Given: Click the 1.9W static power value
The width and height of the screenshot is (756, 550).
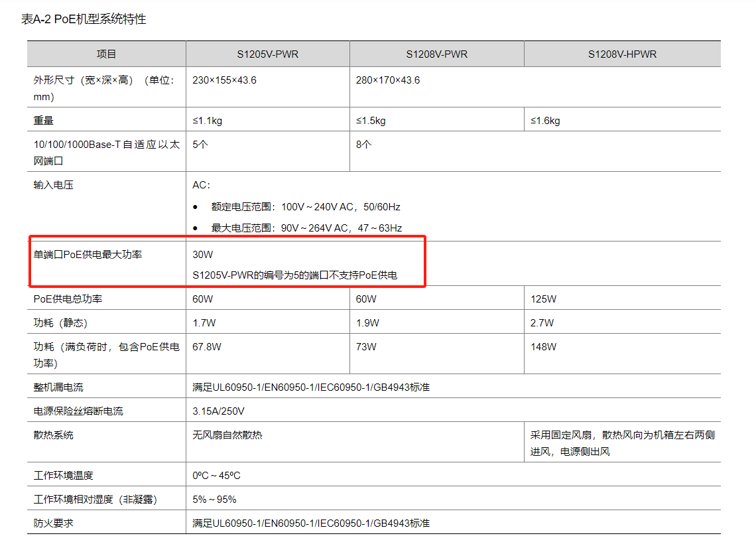Looking at the screenshot, I should pyautogui.click(x=367, y=322).
